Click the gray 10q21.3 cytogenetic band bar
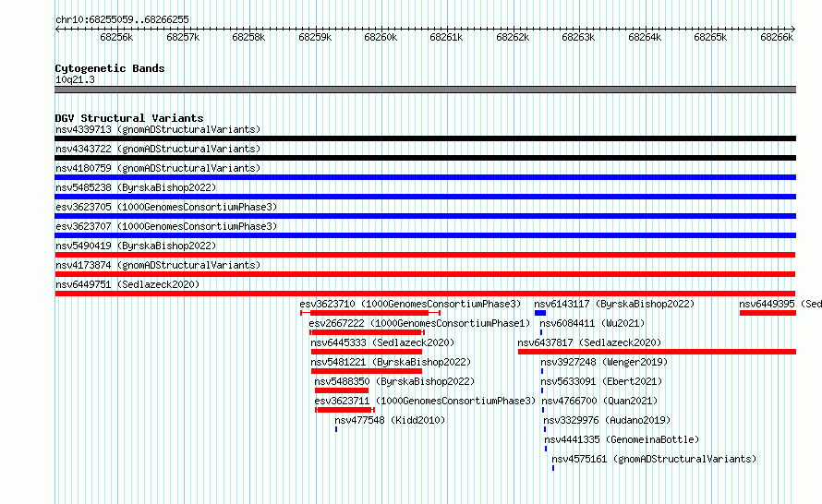 click(425, 90)
